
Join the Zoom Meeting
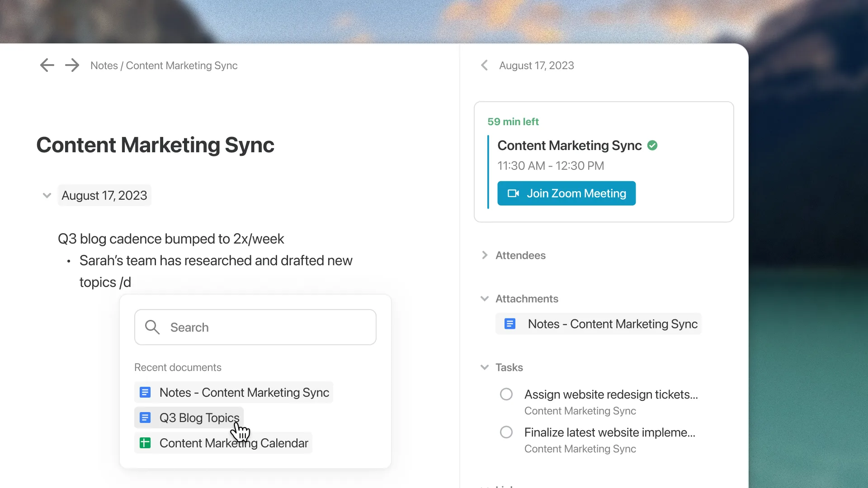566,193
